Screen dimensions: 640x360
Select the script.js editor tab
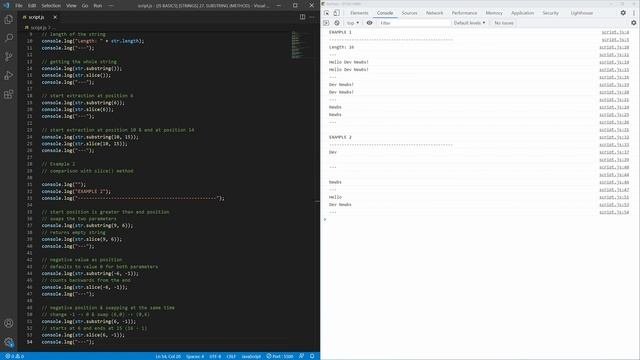(40, 17)
